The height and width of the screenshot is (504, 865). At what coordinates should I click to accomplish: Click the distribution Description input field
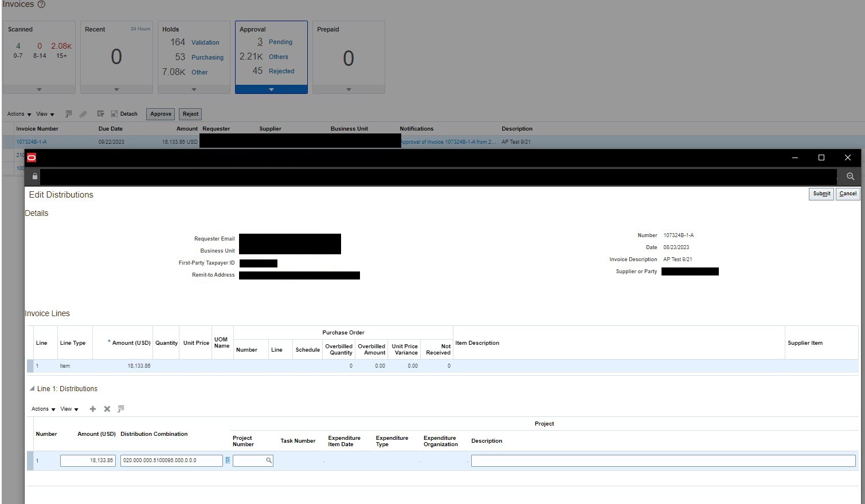(663, 460)
